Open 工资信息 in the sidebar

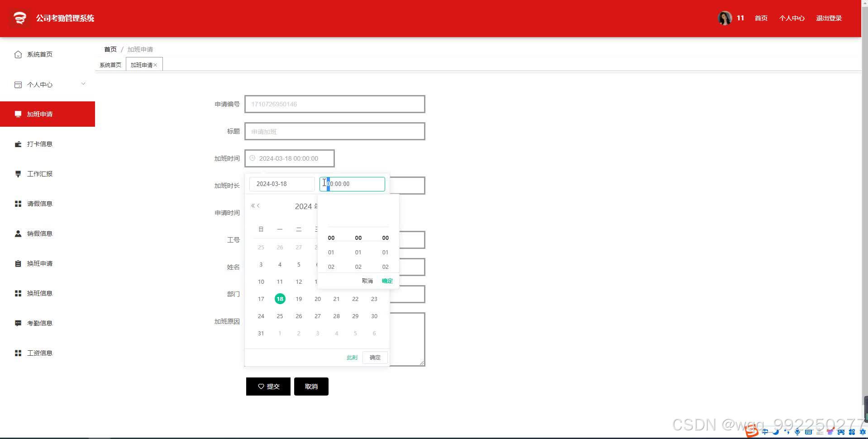(x=48, y=353)
